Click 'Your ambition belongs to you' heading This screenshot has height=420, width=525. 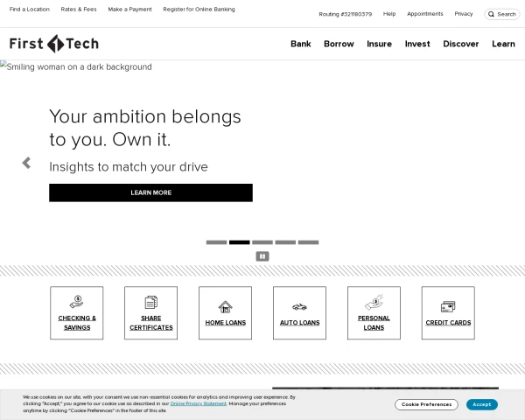(x=145, y=128)
